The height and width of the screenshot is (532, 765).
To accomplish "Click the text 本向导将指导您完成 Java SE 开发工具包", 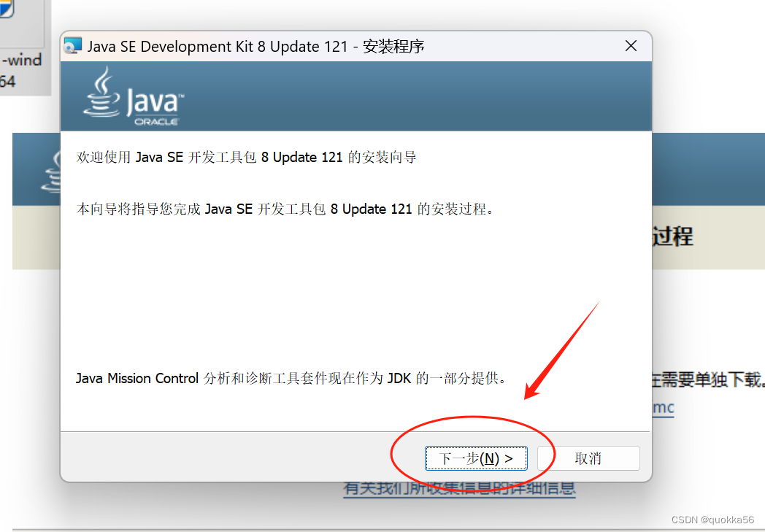I will point(201,209).
